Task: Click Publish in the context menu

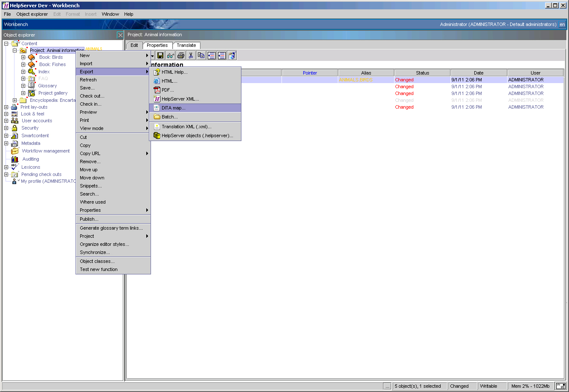Action: point(89,219)
